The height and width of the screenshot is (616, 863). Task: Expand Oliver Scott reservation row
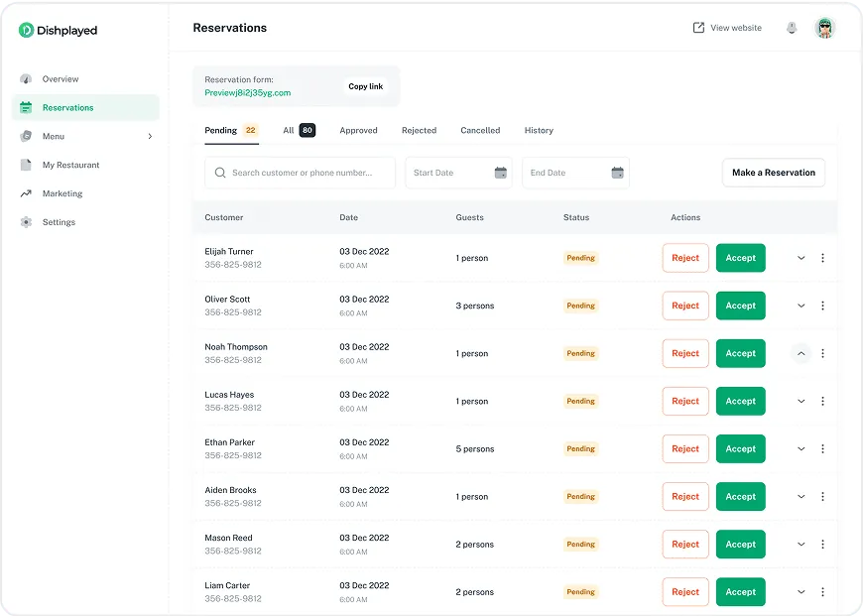[801, 306]
